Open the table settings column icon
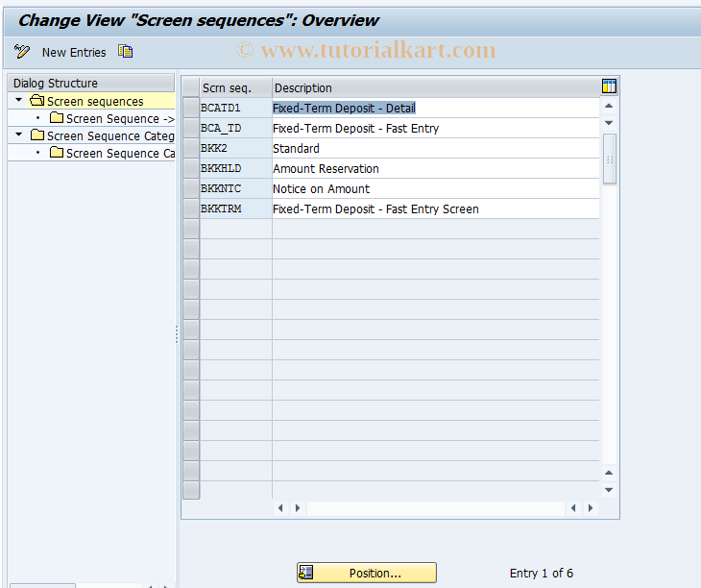This screenshot has height=588, width=701. (609, 86)
